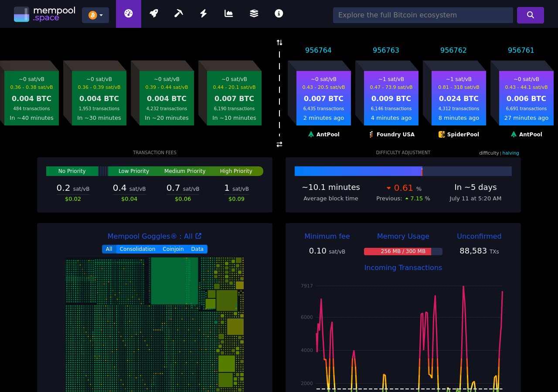Select the Data goggles filter

point(197,249)
